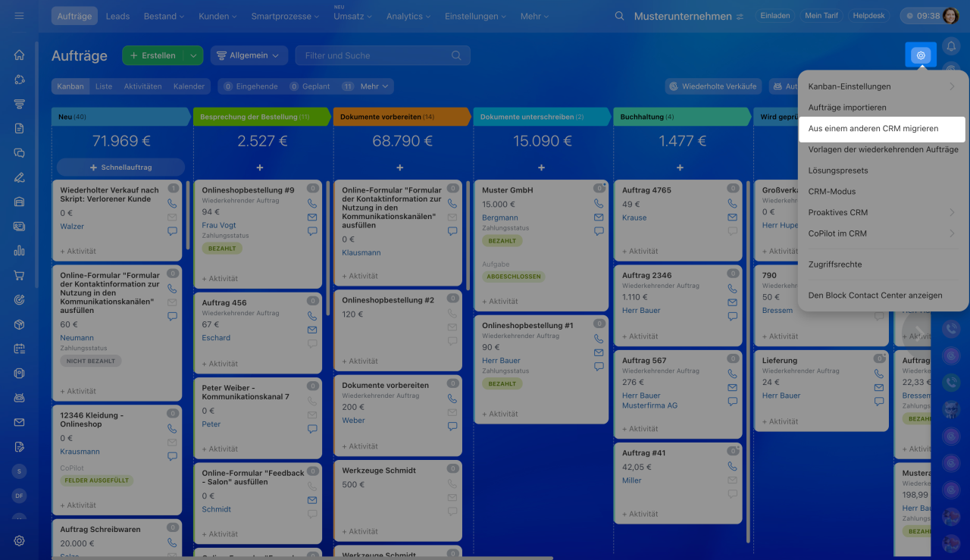
Task: Open chat on Muster GmbH card
Action: click(x=599, y=231)
